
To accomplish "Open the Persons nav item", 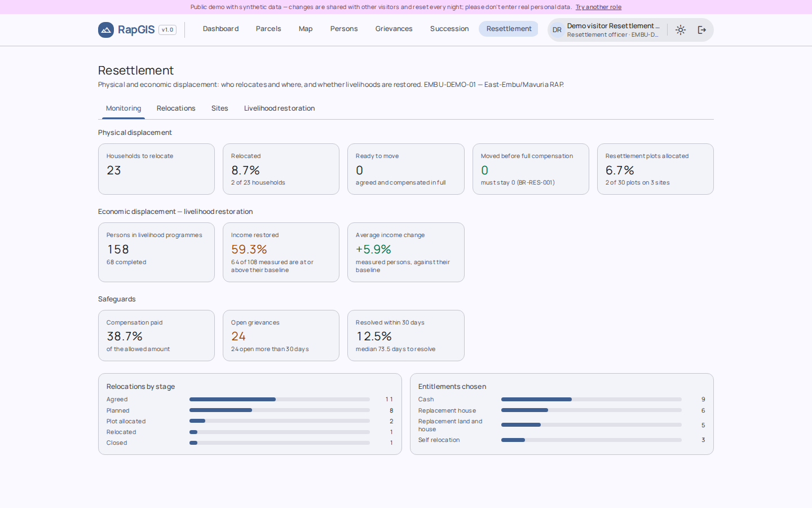I will click(x=344, y=29).
